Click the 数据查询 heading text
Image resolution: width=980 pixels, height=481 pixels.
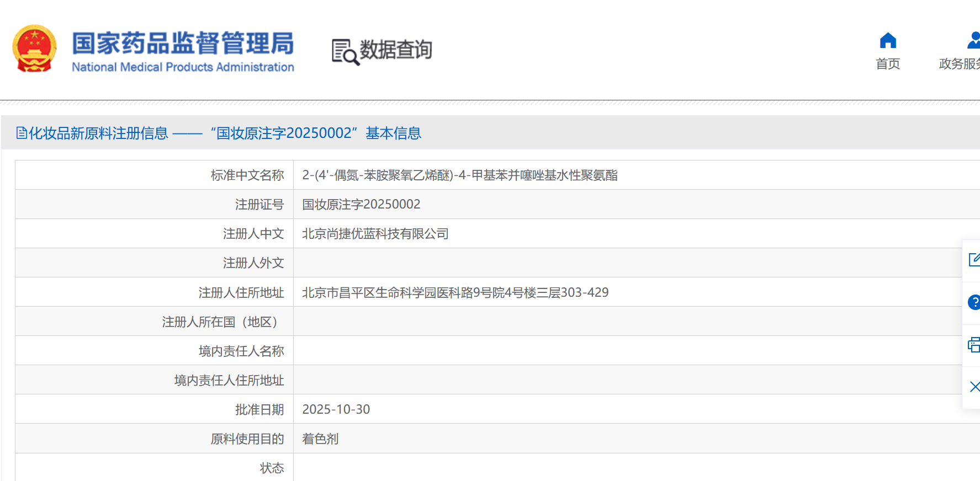click(x=395, y=50)
